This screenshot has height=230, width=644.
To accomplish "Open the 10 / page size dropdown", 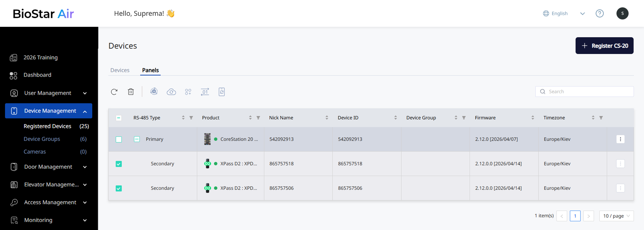I will pos(616,216).
